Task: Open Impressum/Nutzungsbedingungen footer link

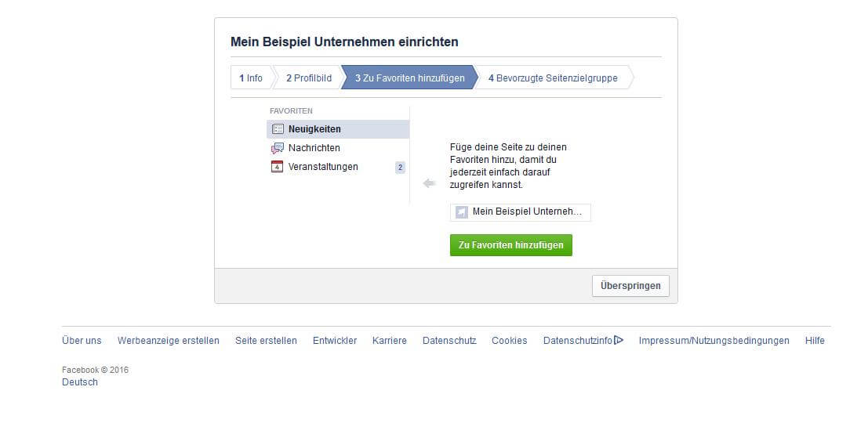Action: pyautogui.click(x=714, y=341)
